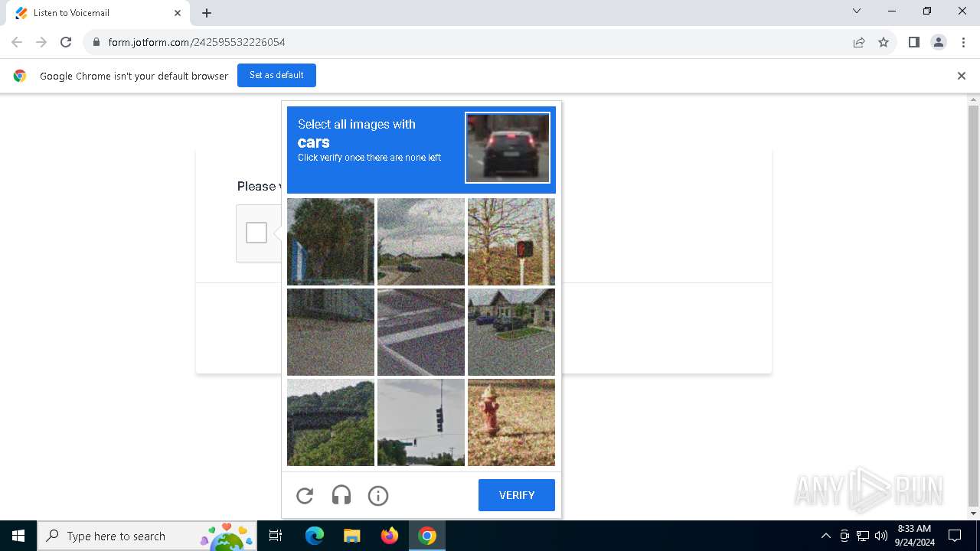The image size is (980, 551).
Task: Open Chrome three-dot menu
Action: (x=963, y=42)
